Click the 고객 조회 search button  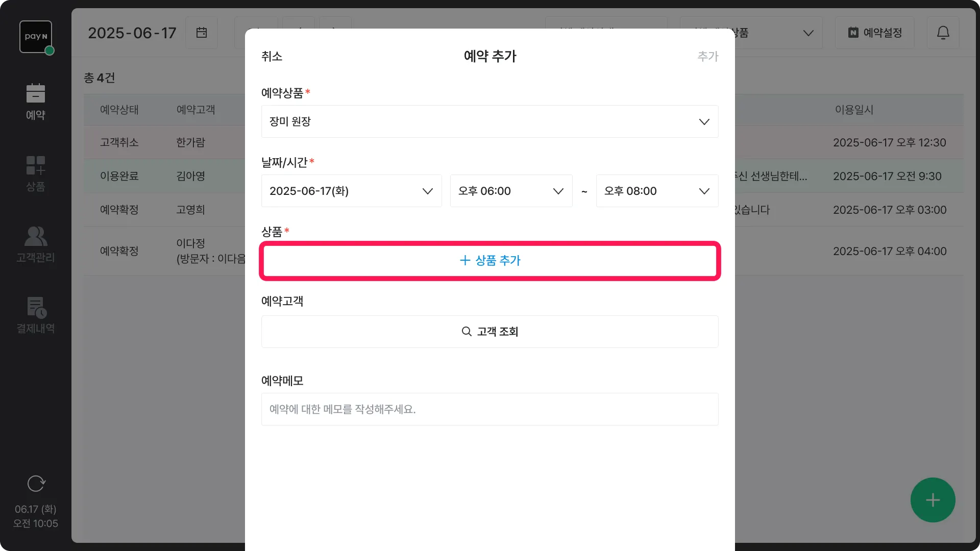point(489,332)
